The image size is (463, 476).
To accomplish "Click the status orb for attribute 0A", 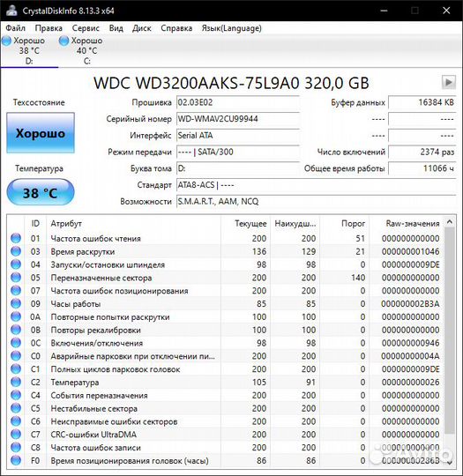I will 16,316.
